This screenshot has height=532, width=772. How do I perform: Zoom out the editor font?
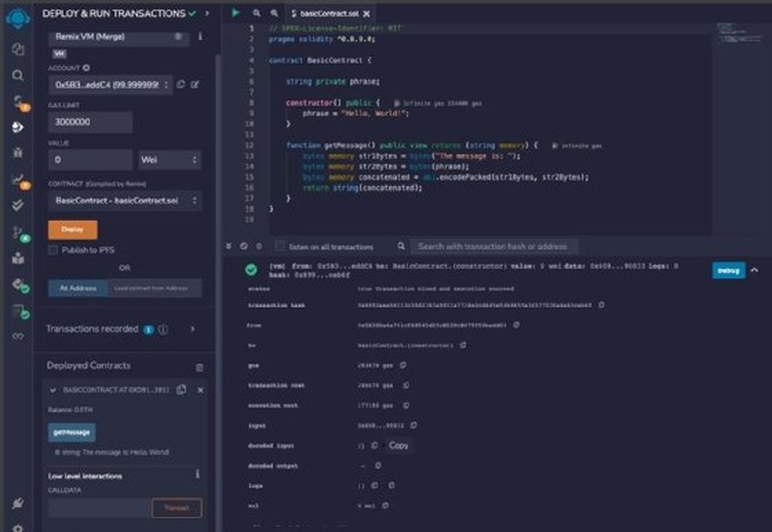click(x=256, y=13)
